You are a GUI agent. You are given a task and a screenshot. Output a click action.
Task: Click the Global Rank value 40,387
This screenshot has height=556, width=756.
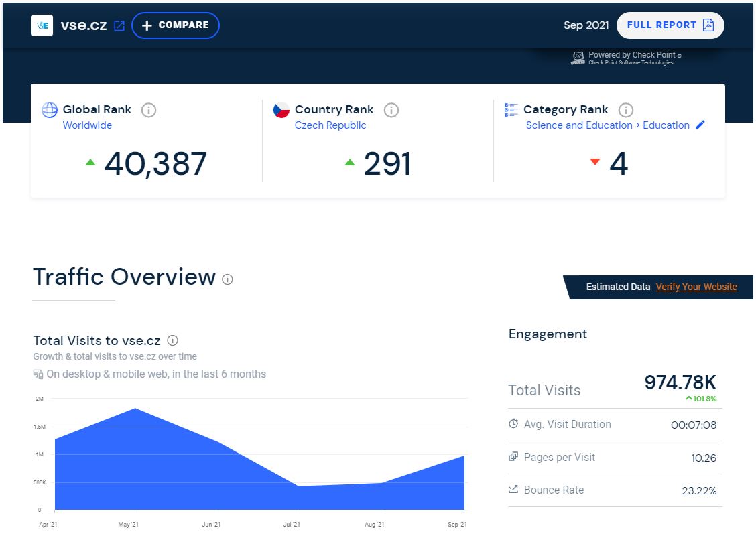tap(155, 164)
